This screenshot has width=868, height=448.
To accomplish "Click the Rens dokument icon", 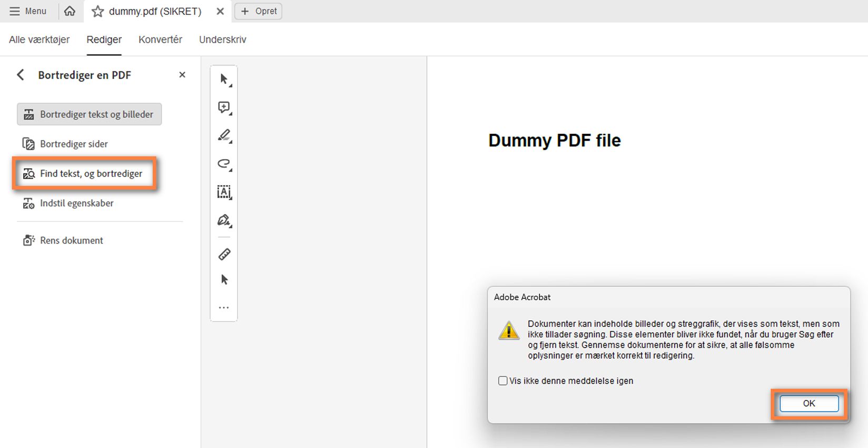I will [28, 240].
